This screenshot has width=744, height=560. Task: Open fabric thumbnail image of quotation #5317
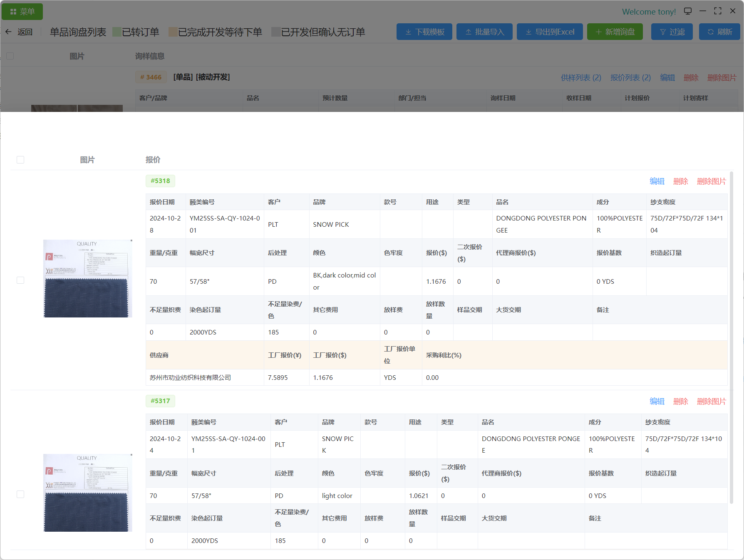coord(88,493)
